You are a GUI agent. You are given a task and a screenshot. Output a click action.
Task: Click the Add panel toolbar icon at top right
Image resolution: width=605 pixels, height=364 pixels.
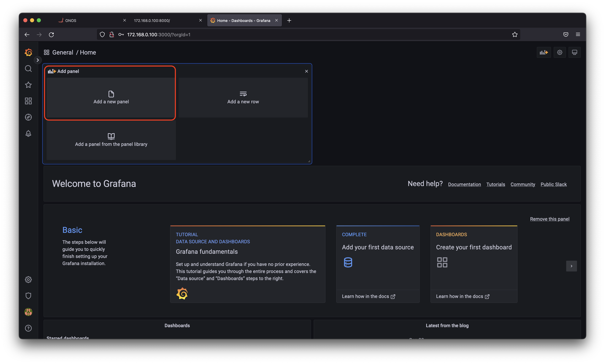pos(544,52)
